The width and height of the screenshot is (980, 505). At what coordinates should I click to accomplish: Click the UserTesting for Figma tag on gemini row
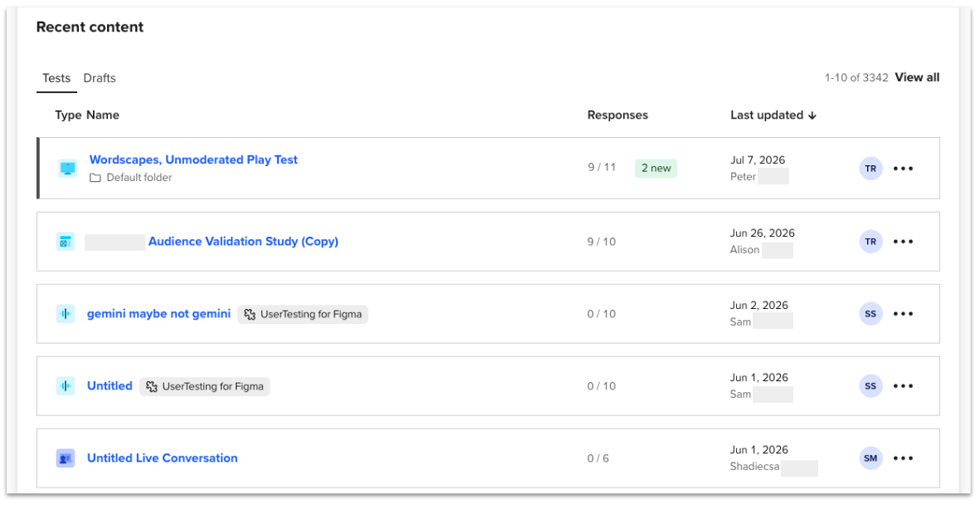coord(303,314)
